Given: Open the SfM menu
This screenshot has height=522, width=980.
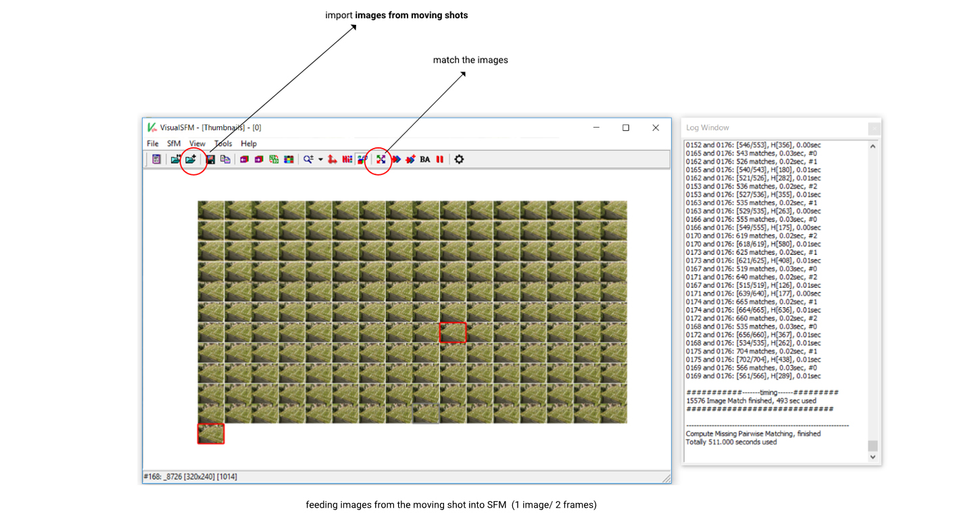Looking at the screenshot, I should tap(174, 143).
